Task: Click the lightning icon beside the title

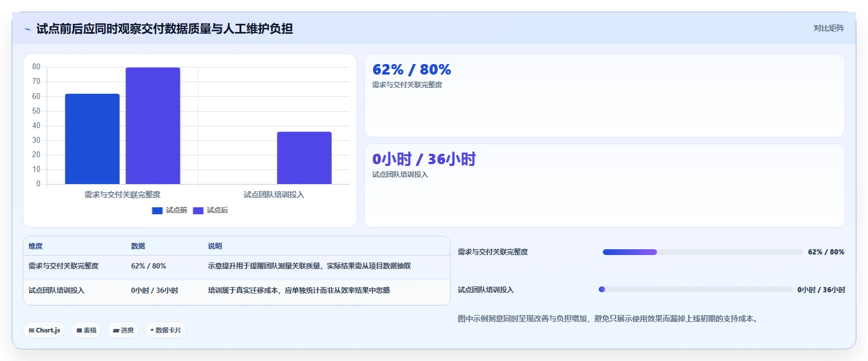Action: tap(28, 29)
